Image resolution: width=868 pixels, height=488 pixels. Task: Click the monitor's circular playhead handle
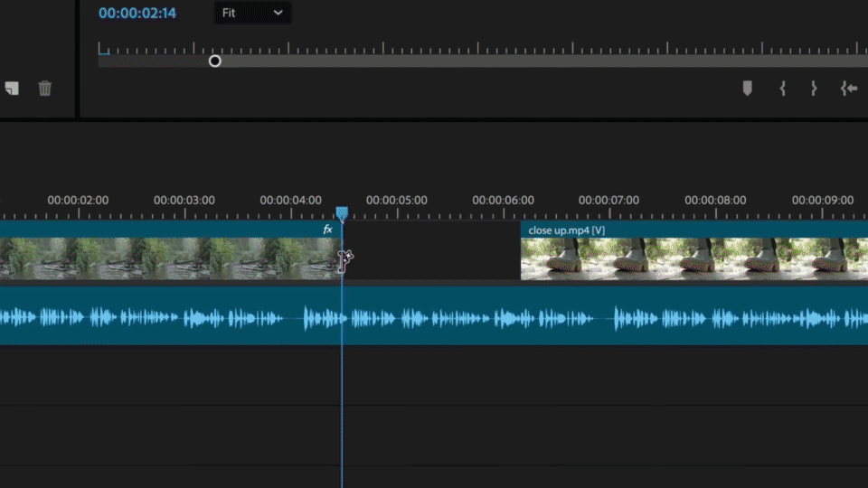coord(214,61)
